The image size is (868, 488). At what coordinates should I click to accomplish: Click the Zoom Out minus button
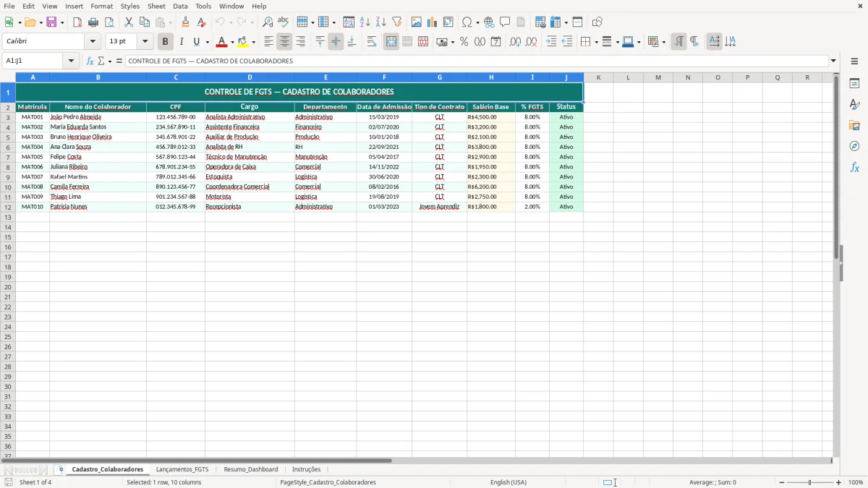[782, 482]
